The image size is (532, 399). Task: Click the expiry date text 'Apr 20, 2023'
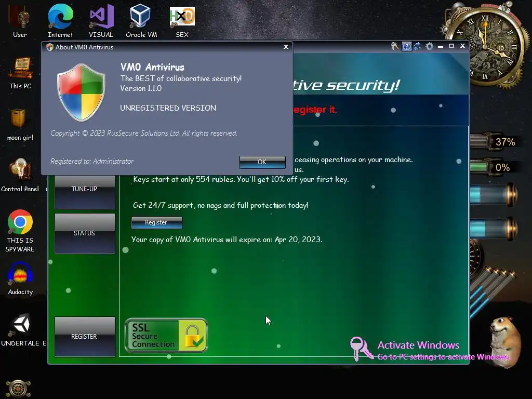(298, 240)
